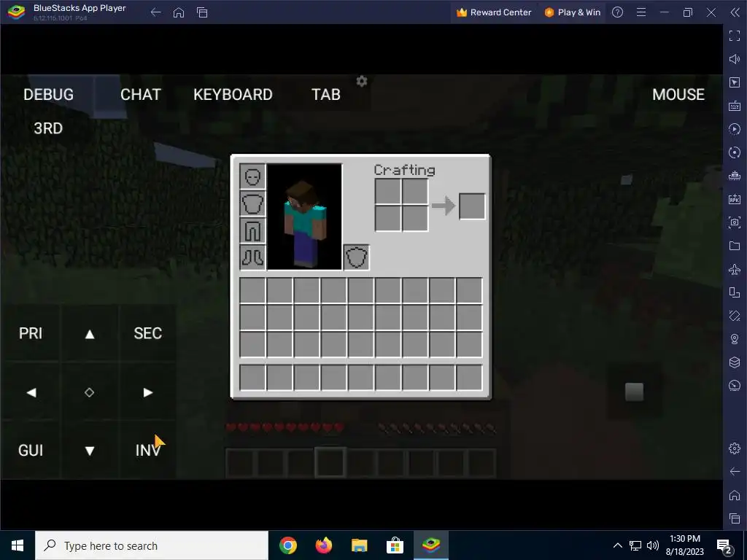Open the Reward Center

tap(494, 12)
